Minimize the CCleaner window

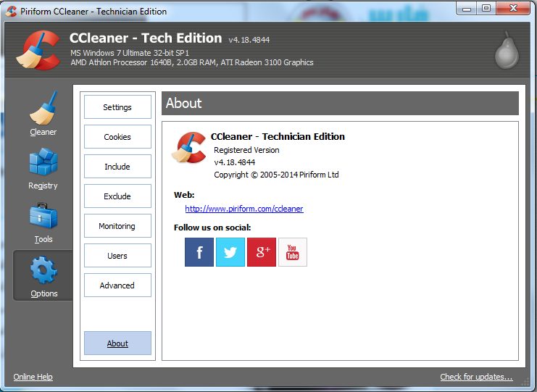pos(467,9)
